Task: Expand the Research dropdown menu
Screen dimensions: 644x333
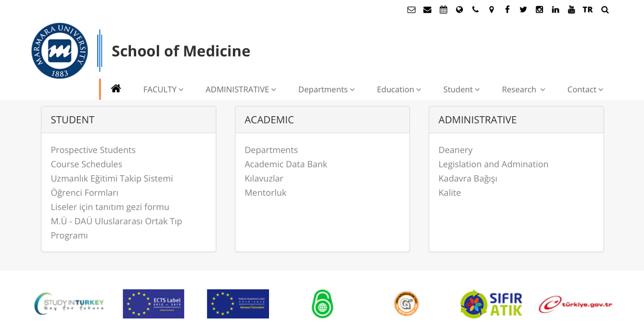Action: tap(523, 89)
